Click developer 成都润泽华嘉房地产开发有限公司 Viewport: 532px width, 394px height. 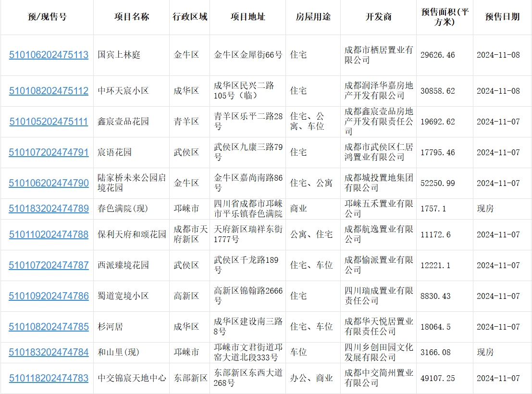point(379,91)
